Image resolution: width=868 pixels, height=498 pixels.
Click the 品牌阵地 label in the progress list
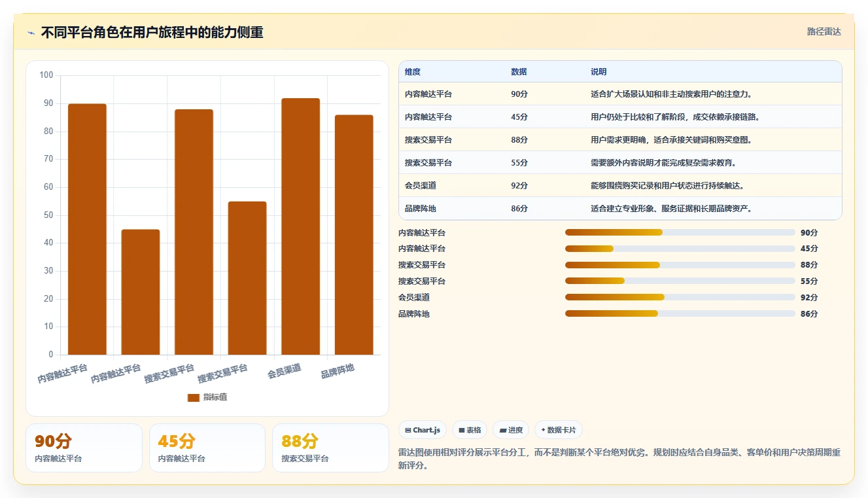pos(414,313)
